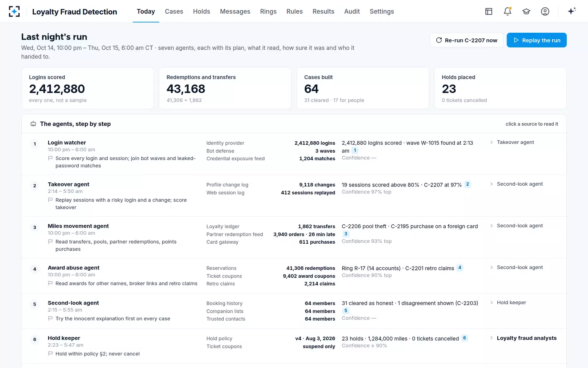588x368 pixels.
Task: Open the Holds tab
Action: click(202, 11)
